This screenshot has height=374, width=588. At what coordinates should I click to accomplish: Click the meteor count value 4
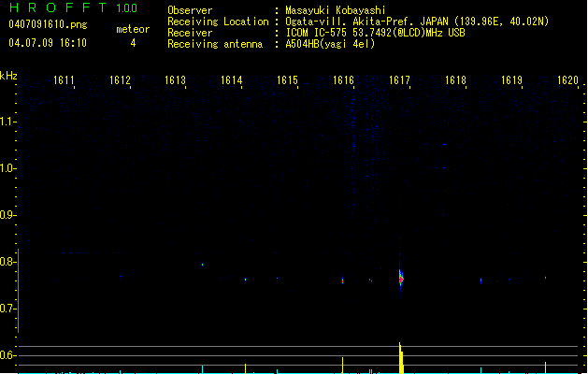[x=133, y=43]
